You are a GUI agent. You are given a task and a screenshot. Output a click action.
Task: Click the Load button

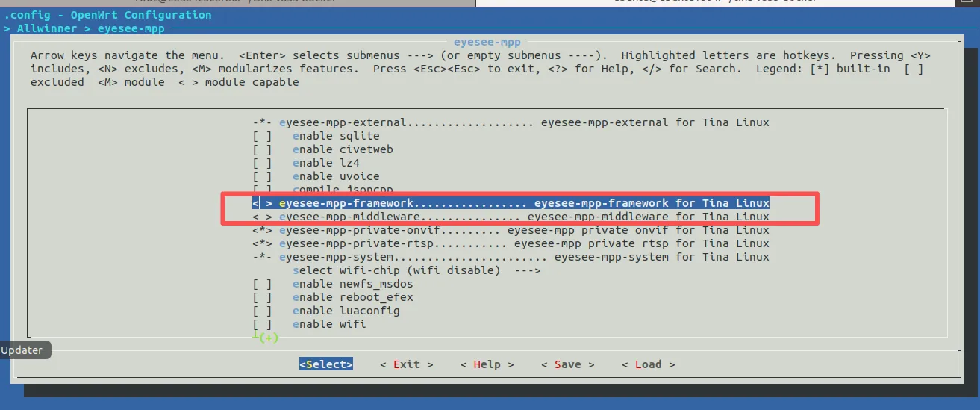click(x=648, y=364)
